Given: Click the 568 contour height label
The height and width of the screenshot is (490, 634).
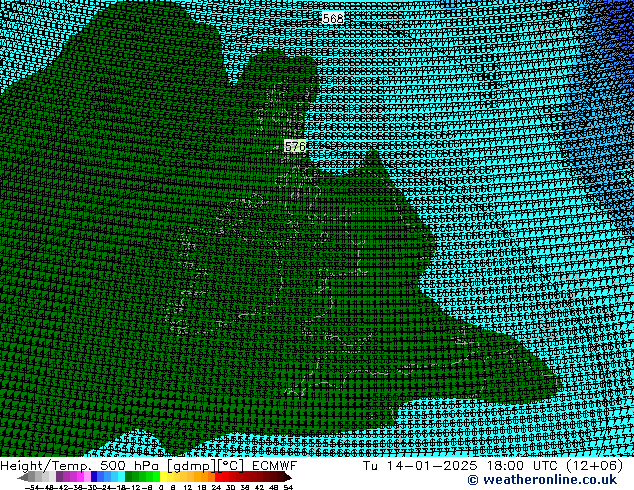Looking at the screenshot, I should (x=333, y=18).
